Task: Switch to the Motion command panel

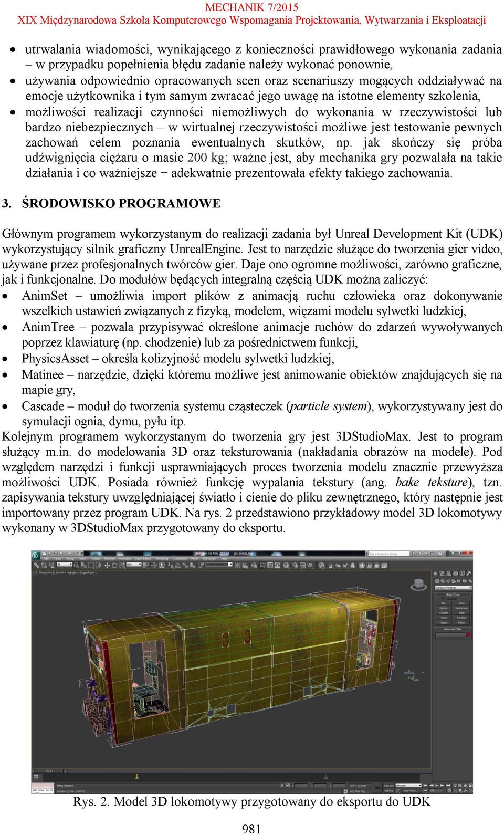Action: tap(456, 573)
